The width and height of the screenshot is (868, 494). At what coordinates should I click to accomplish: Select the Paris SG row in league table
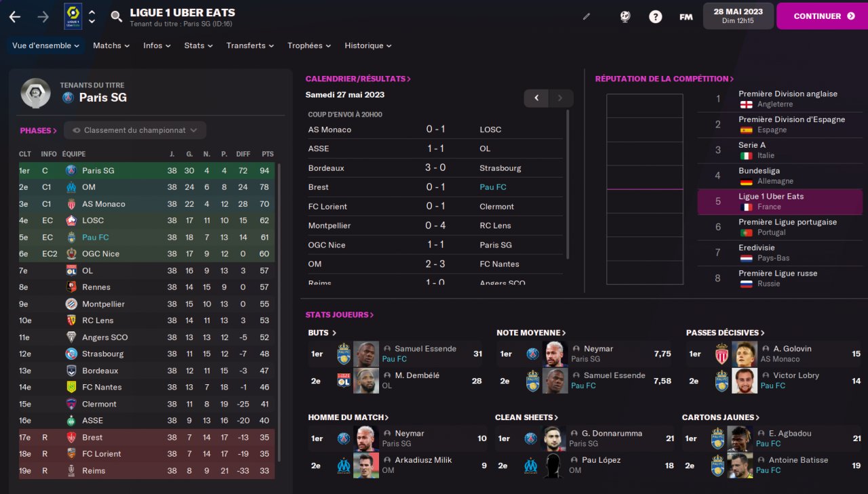(x=146, y=171)
